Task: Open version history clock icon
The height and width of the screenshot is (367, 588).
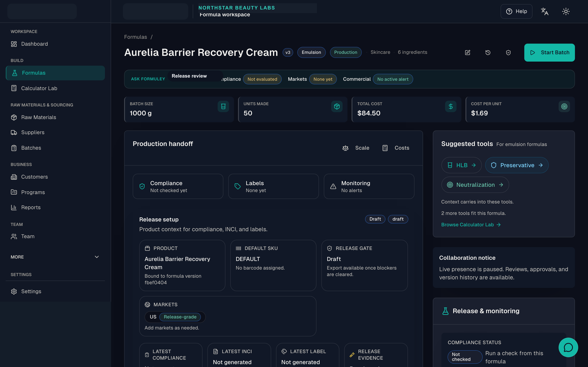Action: tap(488, 52)
